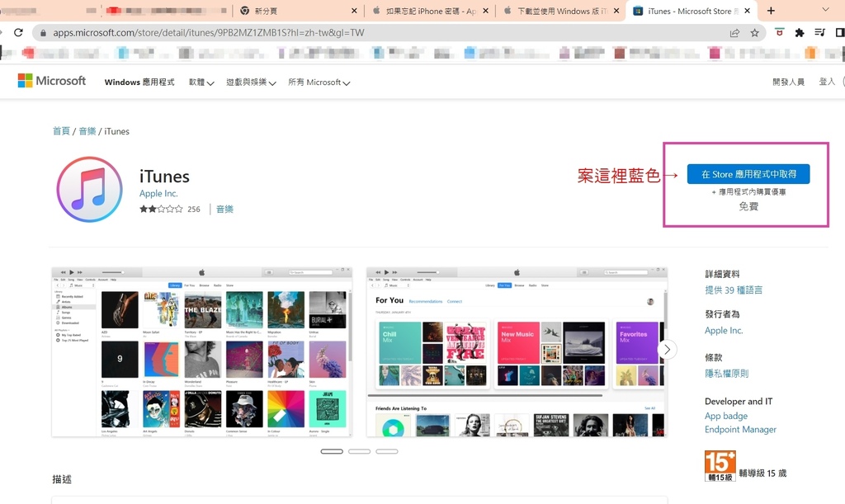Open the 提供 39 種語言 link

[734, 290]
